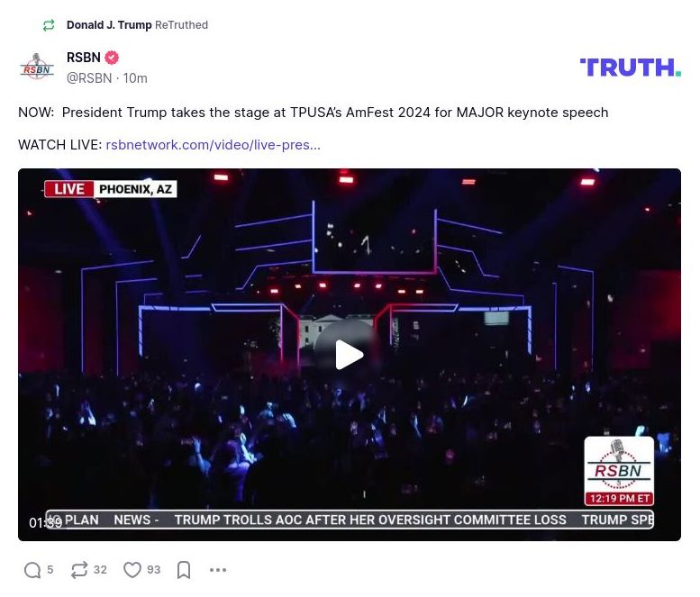Viewport: 700px width, 597px height.
Task: Open the three-dot more options menu
Action: [218, 570]
